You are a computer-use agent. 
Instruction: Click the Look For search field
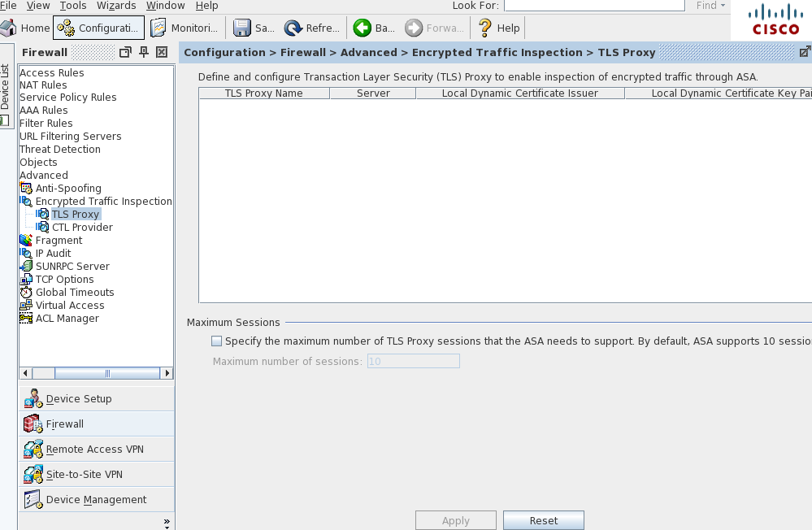pos(594,5)
